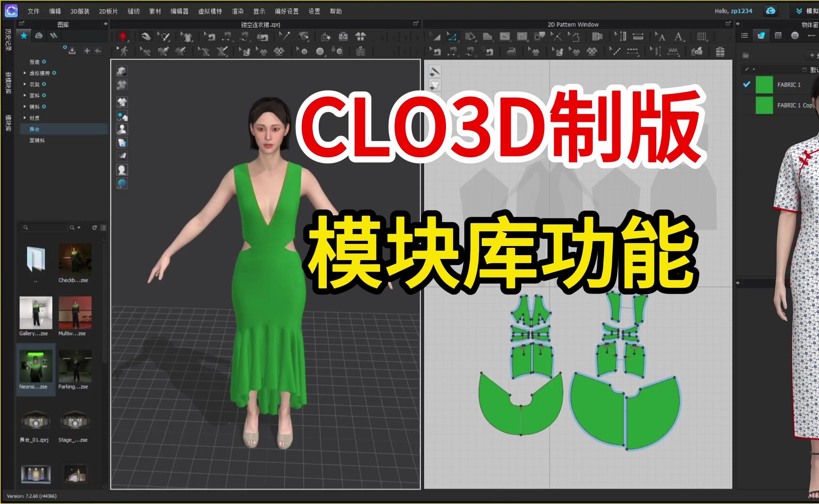The width and height of the screenshot is (819, 504).
Task: Select the Dart tool in 2D toolbar
Action: click(x=539, y=37)
